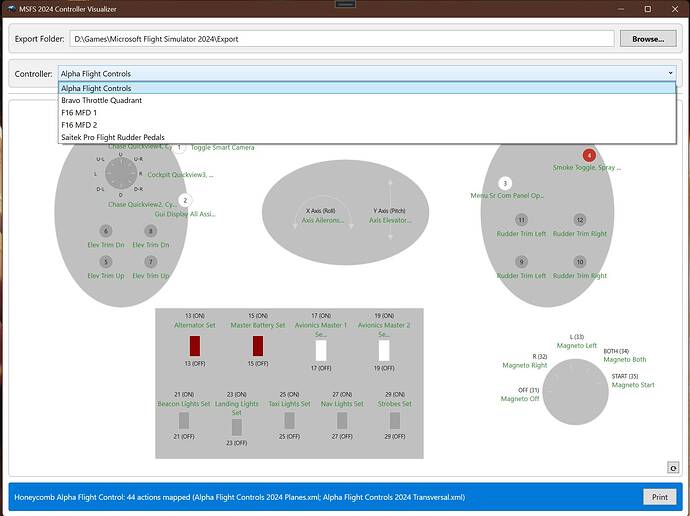690x516 pixels.
Task: Select F16 MFD 2 controller option
Action: click(367, 125)
